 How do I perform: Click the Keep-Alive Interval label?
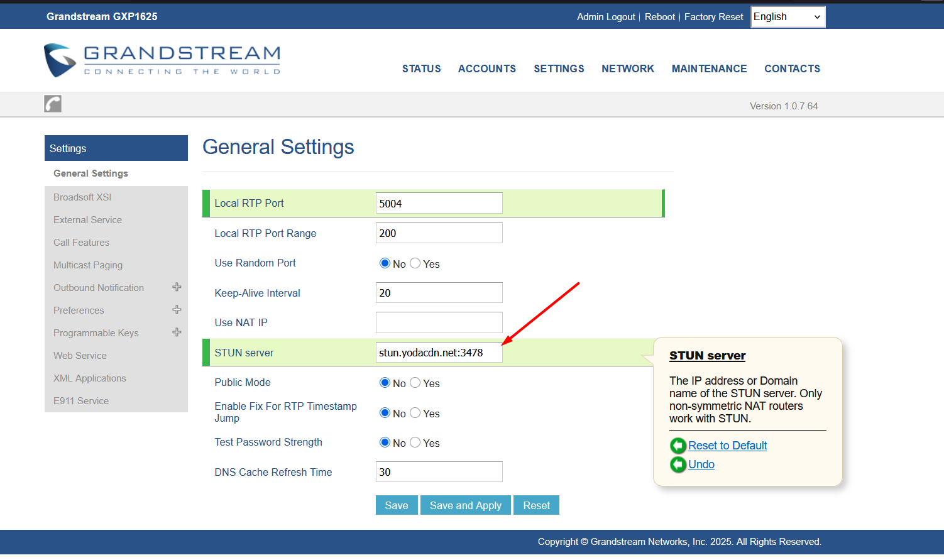(x=257, y=293)
